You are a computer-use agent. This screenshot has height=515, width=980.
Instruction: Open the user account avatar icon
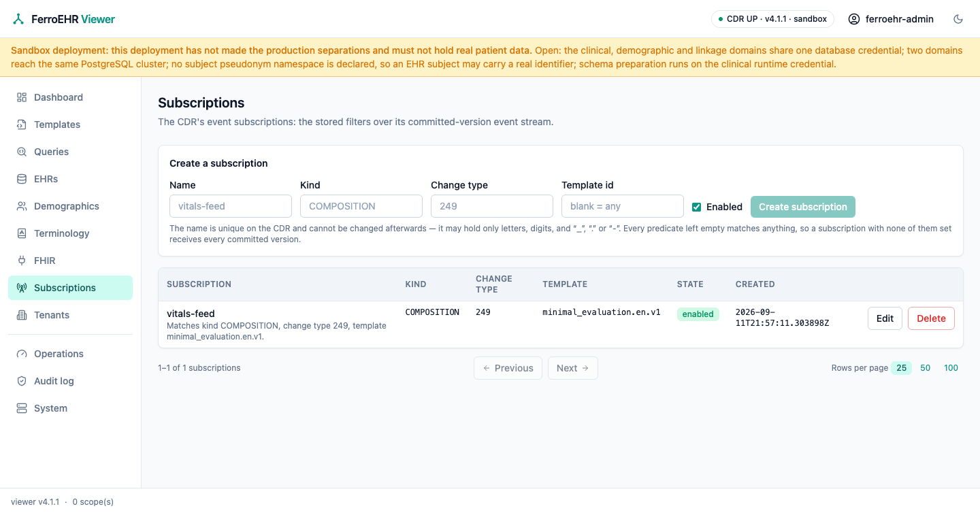(854, 19)
